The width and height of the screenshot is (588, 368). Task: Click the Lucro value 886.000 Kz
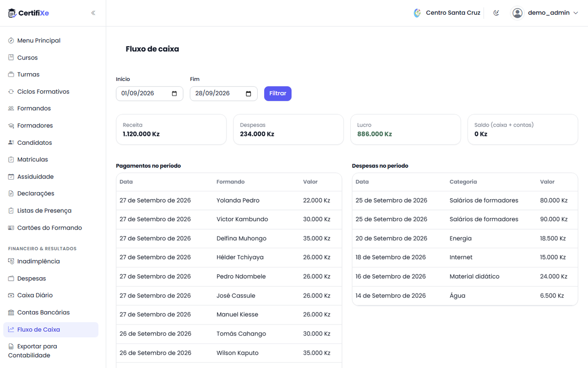pos(374,134)
